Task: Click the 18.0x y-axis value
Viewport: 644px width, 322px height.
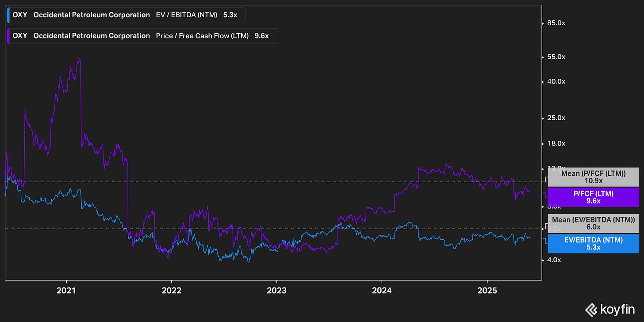Action: 556,144
